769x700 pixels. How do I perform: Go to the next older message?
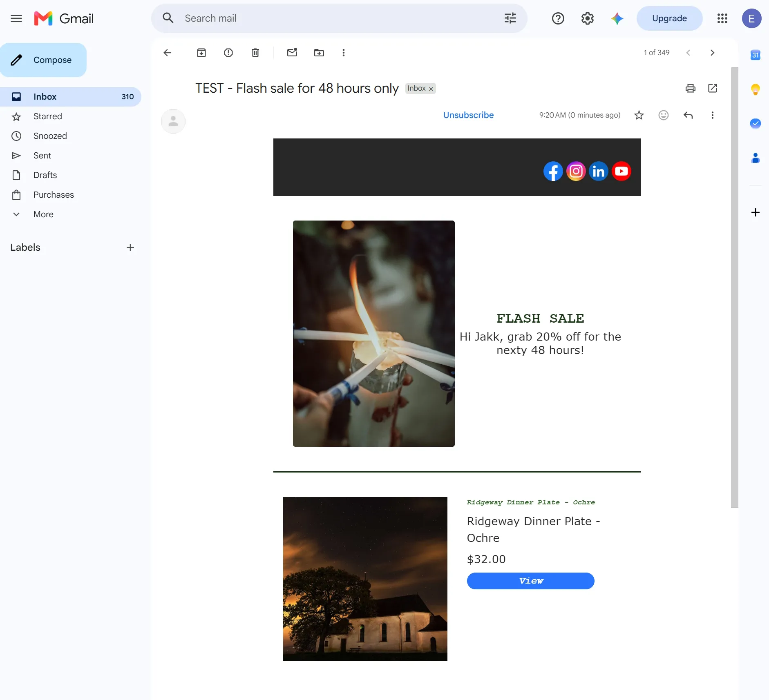coord(713,53)
